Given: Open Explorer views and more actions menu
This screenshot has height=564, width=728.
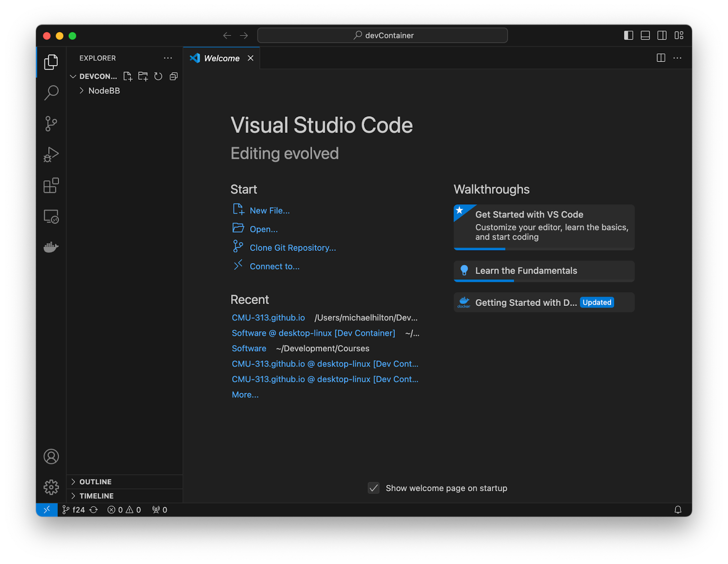Looking at the screenshot, I should tap(168, 58).
